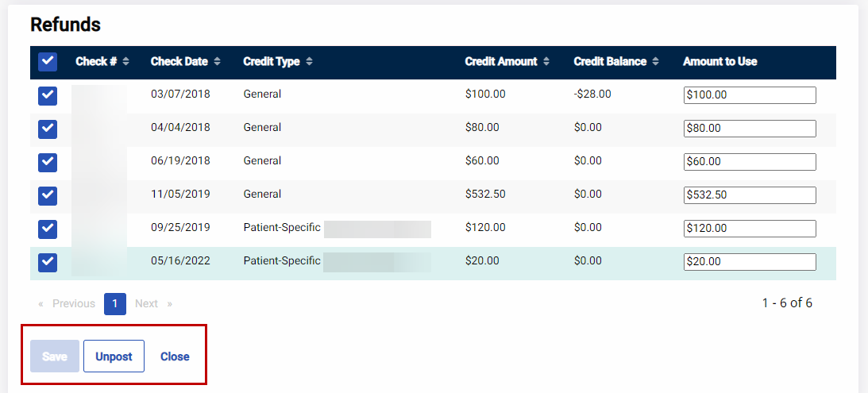Toggle the select-all header checkbox
This screenshot has height=393, width=868.
[48, 62]
